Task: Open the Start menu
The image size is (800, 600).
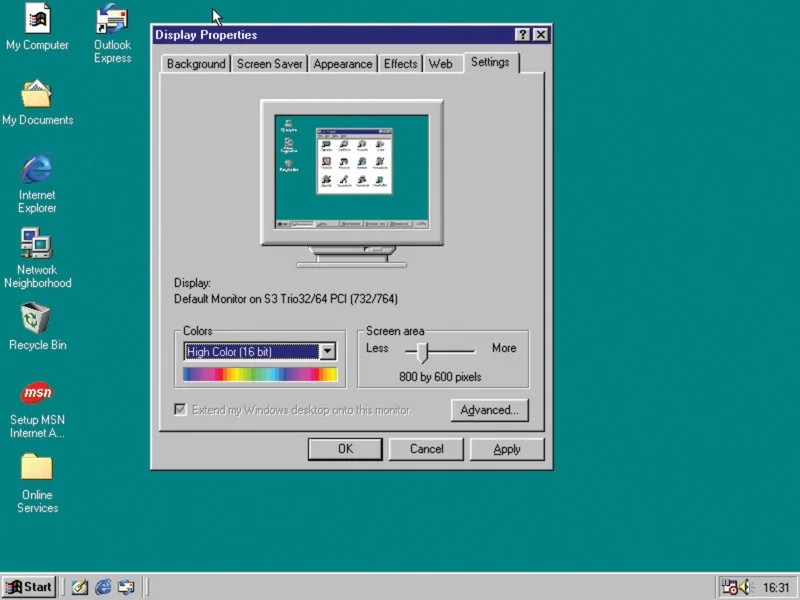Action: [x=28, y=587]
